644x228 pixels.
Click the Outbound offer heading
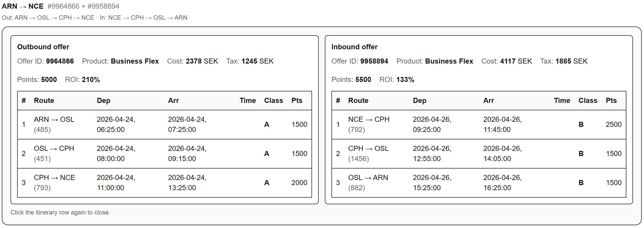pos(43,47)
